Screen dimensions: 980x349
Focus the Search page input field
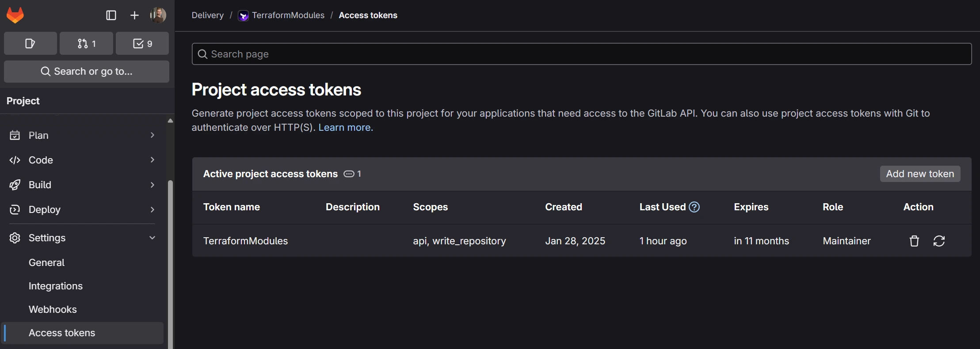click(581, 54)
